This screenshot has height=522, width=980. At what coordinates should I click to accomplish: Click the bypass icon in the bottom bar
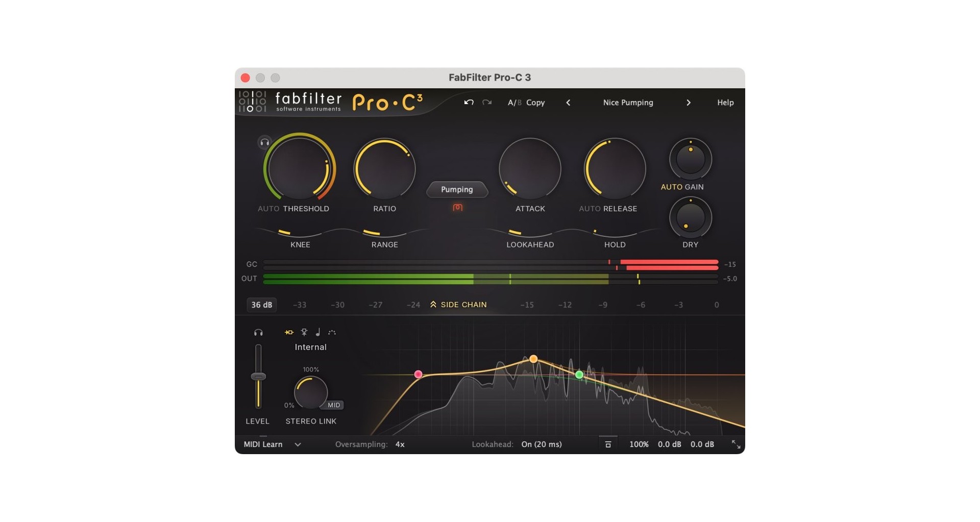pyautogui.click(x=608, y=444)
